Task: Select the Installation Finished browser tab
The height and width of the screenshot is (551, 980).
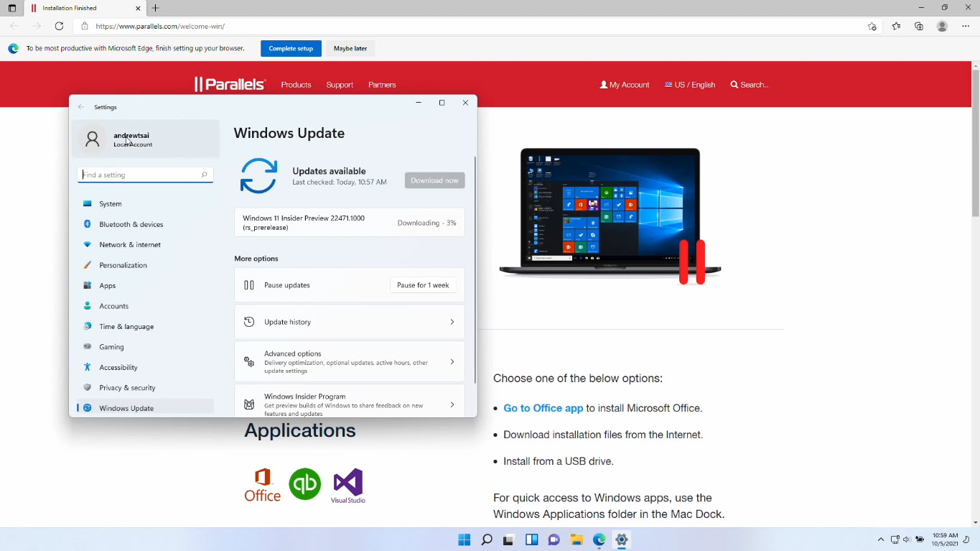Action: click(x=85, y=8)
